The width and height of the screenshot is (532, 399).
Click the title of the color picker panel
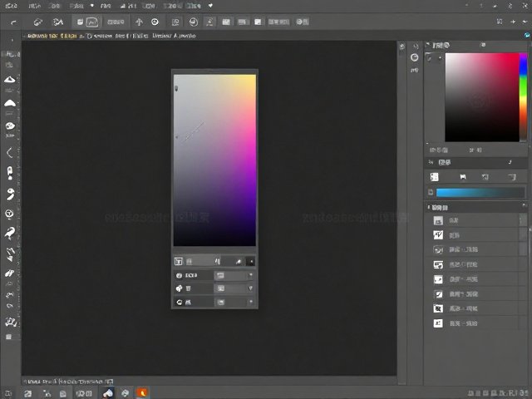pyautogui.click(x=441, y=46)
